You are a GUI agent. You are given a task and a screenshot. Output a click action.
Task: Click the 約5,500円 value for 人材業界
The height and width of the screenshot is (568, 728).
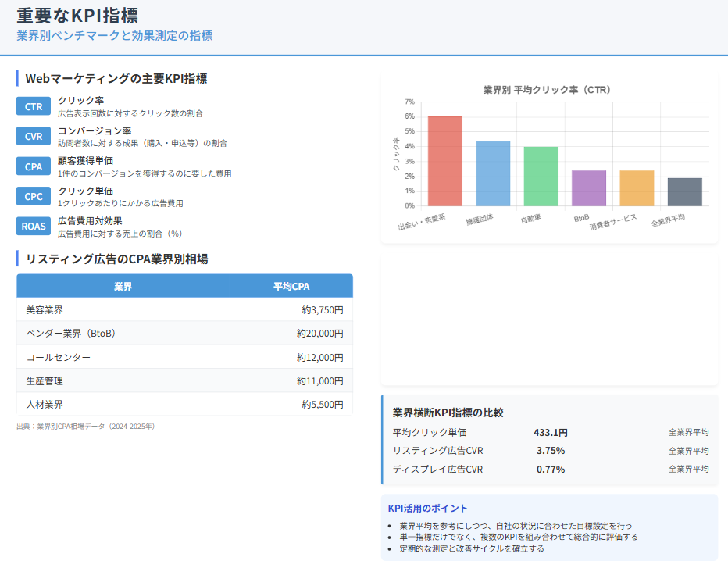[x=323, y=405]
